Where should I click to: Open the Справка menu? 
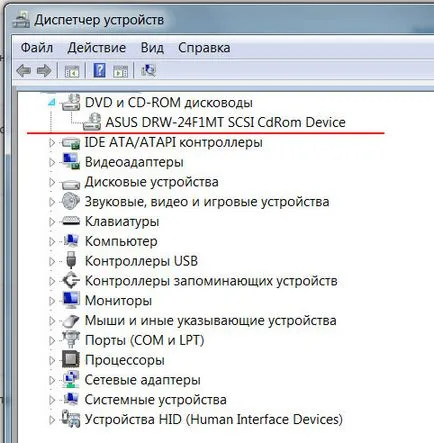[204, 48]
